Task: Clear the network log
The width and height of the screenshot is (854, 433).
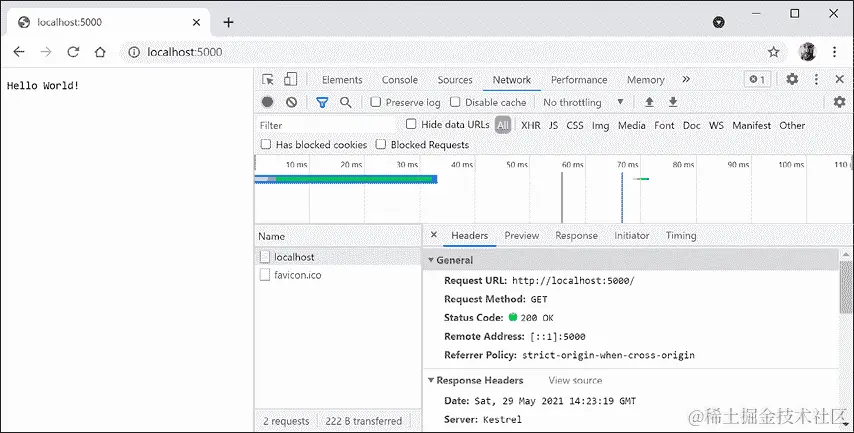Action: tap(291, 102)
